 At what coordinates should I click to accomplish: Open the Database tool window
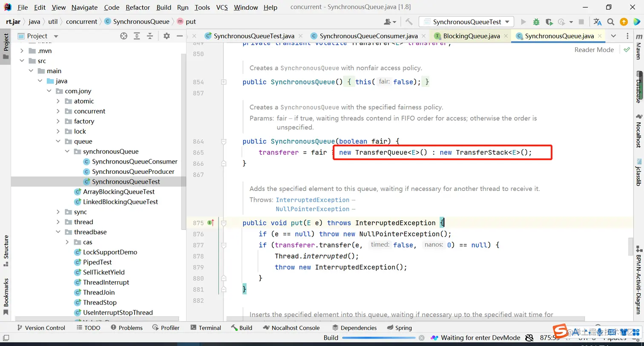tap(638, 88)
